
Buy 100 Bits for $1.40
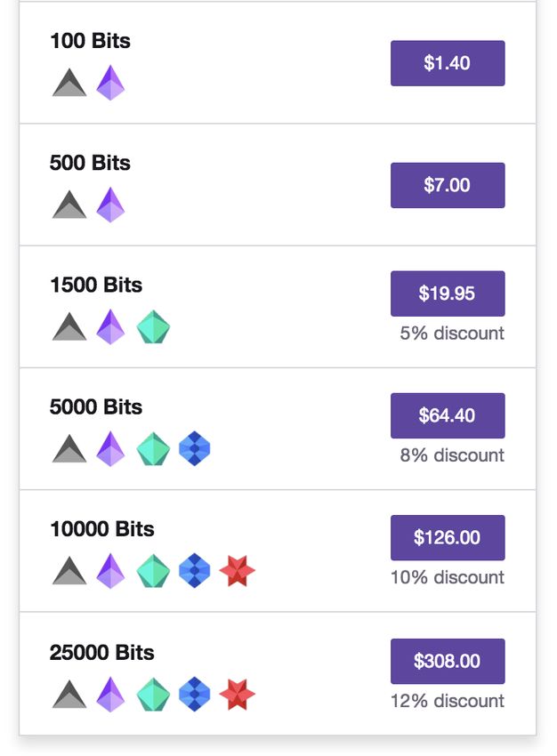tap(448, 63)
